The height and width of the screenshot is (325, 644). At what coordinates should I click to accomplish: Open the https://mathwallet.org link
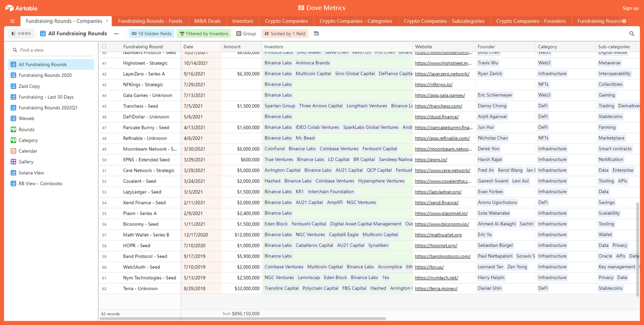click(x=438, y=234)
